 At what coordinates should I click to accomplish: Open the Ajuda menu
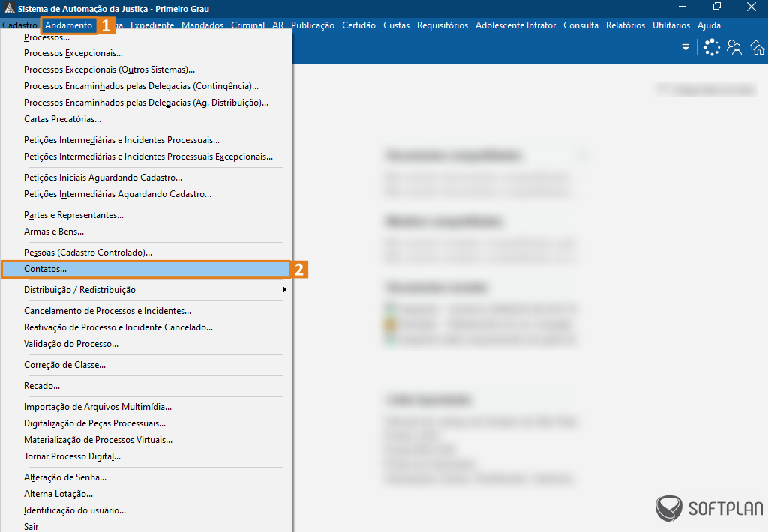709,25
